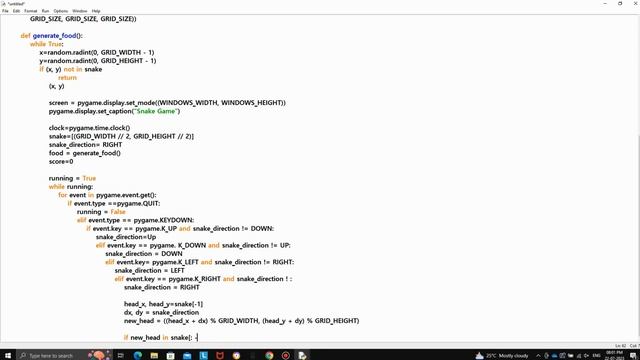Image resolution: width=640 pixels, height=360 pixels.
Task: Click the 'head_x, head_y=snake[-1]' line
Action: pyautogui.click(x=163, y=304)
